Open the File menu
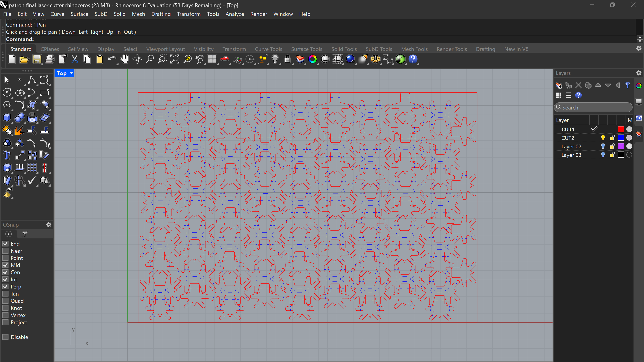 [x=7, y=14]
